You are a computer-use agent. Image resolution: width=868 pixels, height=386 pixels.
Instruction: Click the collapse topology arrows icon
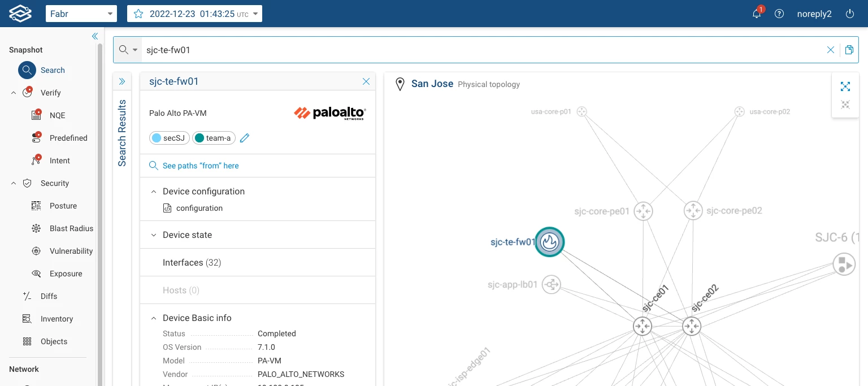pos(845,105)
